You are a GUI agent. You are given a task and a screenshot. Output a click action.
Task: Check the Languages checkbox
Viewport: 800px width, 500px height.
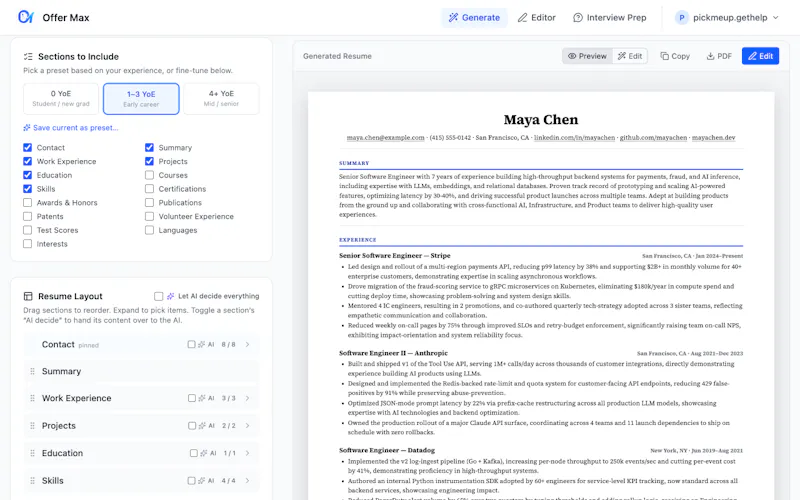149,230
